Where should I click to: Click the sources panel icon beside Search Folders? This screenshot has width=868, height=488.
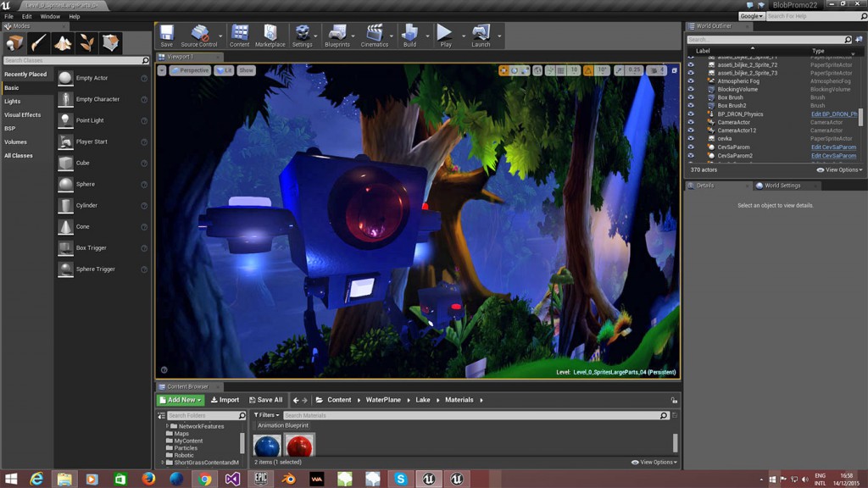pos(161,415)
